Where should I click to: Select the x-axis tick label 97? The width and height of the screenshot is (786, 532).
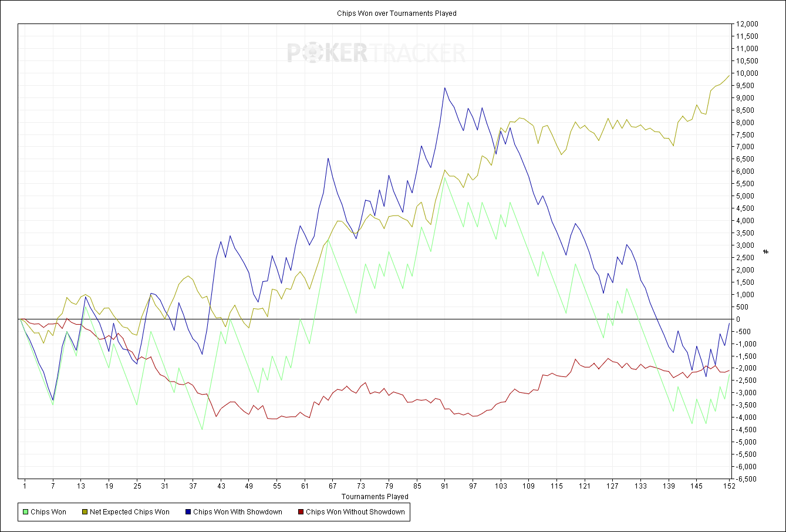473,487
